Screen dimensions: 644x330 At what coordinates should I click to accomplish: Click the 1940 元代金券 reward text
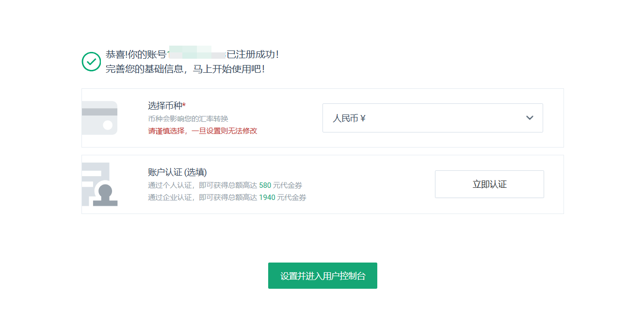click(284, 197)
